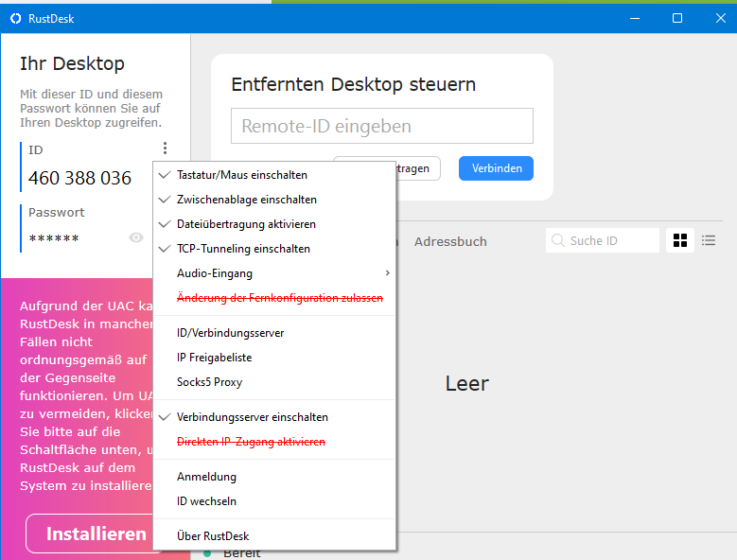Click the RustDesk logo icon in title bar
737x560 pixels.
click(x=16, y=18)
